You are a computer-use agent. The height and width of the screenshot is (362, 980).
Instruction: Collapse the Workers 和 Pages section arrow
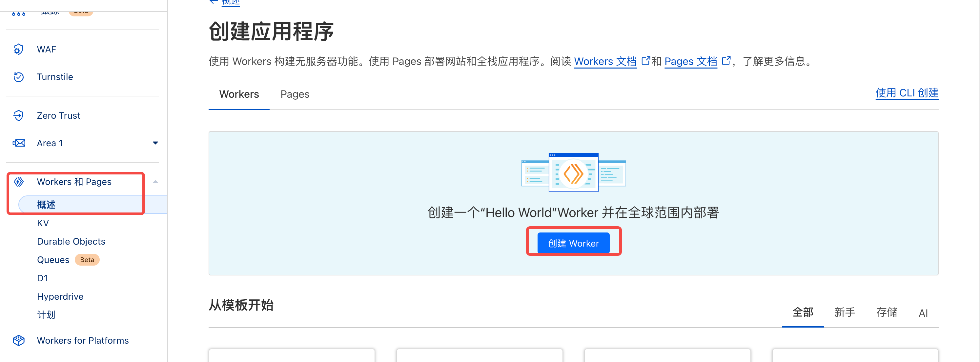click(155, 182)
